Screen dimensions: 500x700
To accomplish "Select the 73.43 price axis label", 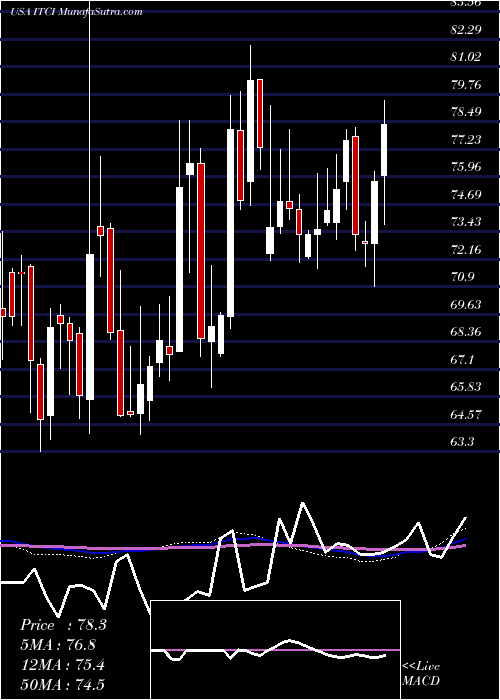I will (x=467, y=221).
